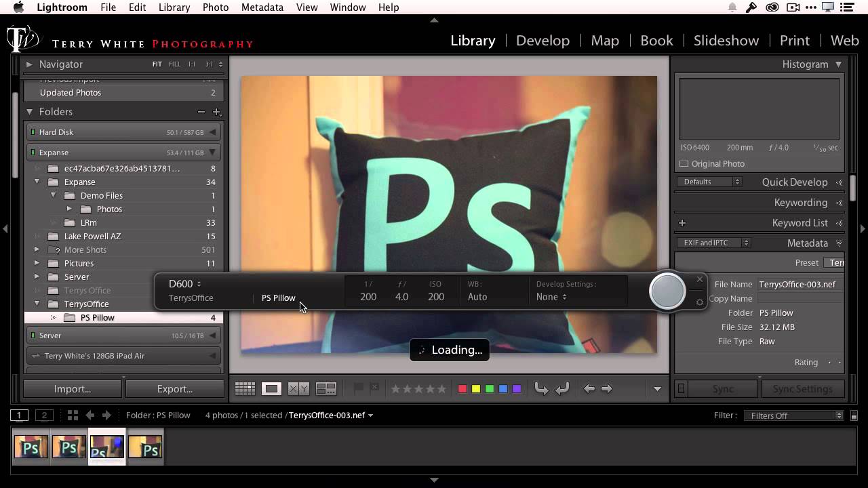
Task: Apply green color label
Action: coord(490,389)
